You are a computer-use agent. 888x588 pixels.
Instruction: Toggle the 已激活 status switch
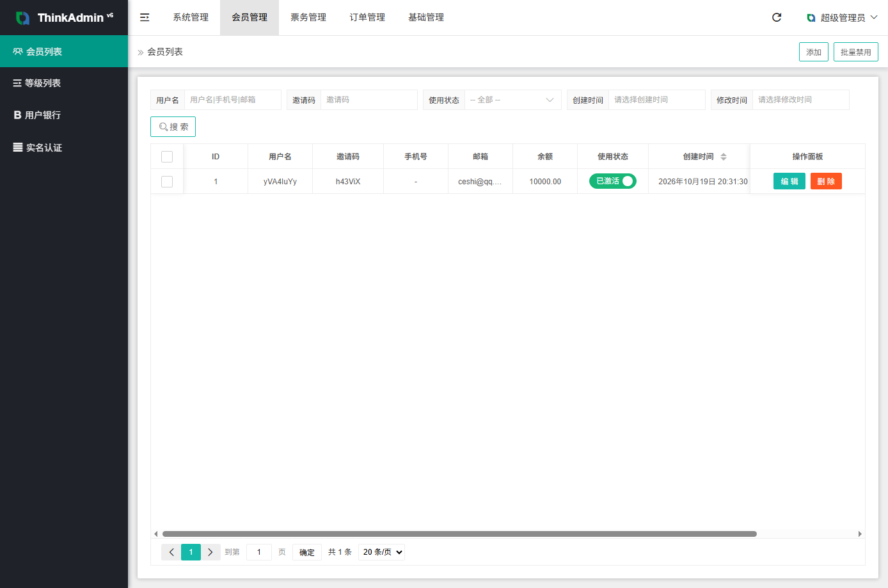613,181
